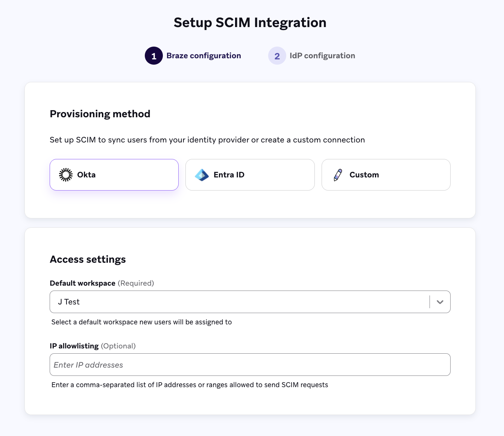
Task: Select Custom as provisioning method
Action: [x=386, y=174]
